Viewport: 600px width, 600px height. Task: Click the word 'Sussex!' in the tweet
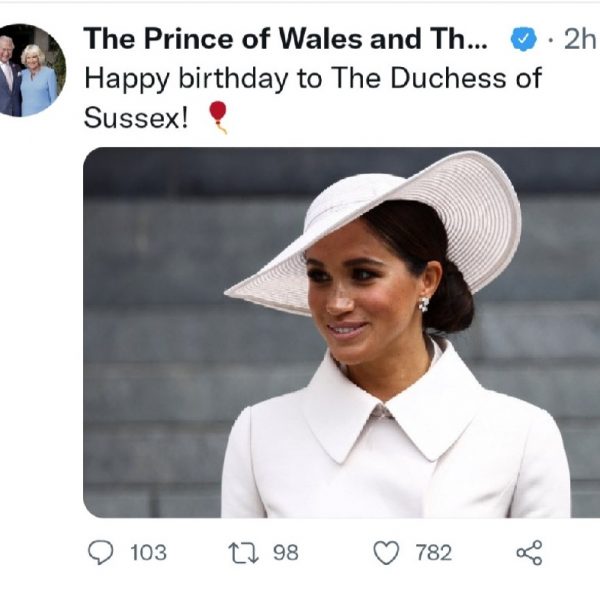136,117
